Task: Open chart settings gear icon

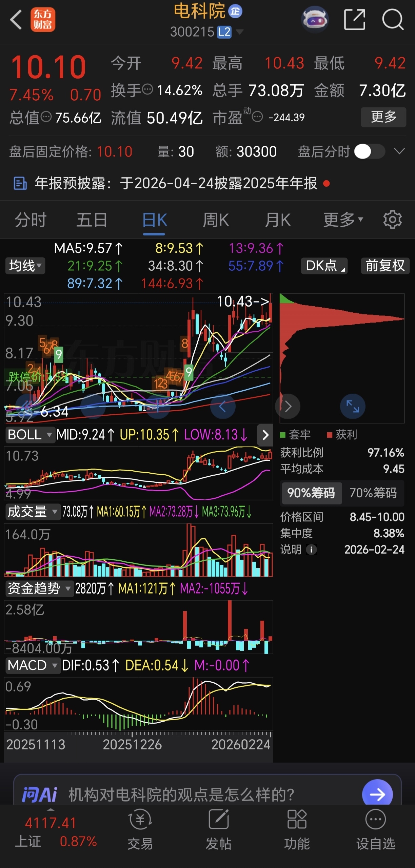Action: click(x=393, y=220)
